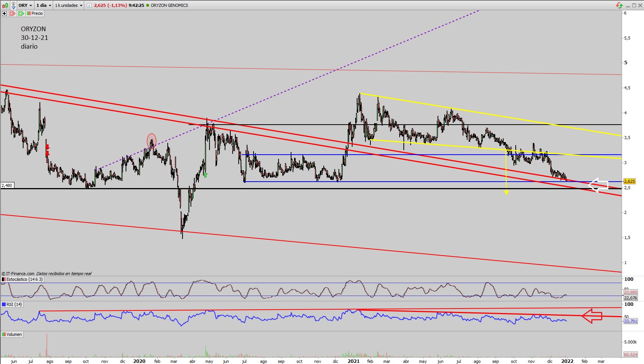The width and height of the screenshot is (644, 364).
Task: Click the green market status dot
Action: (148, 5)
